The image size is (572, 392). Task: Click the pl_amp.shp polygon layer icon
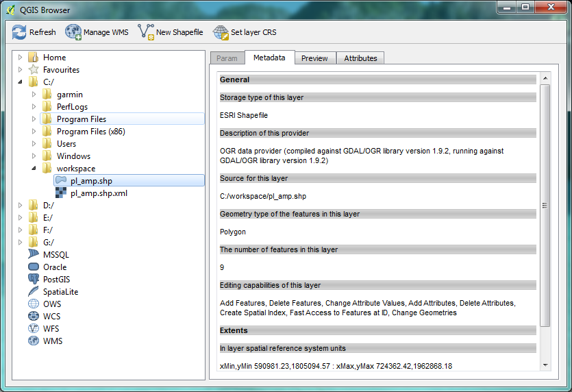point(61,180)
